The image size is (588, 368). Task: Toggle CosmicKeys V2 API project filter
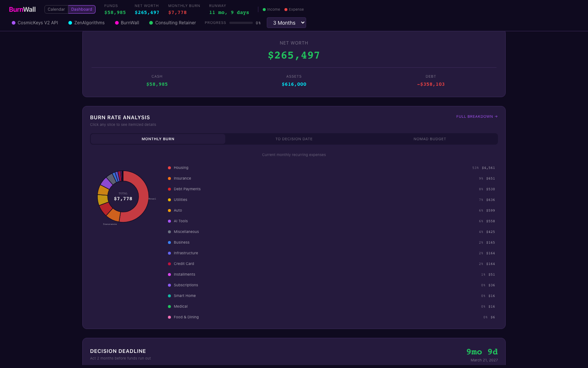35,23
